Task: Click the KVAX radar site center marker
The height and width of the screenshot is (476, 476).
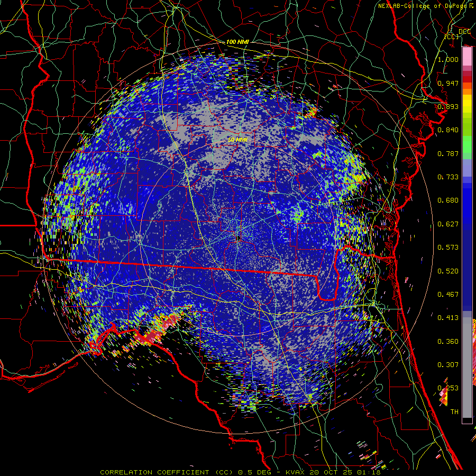Action: click(238, 239)
